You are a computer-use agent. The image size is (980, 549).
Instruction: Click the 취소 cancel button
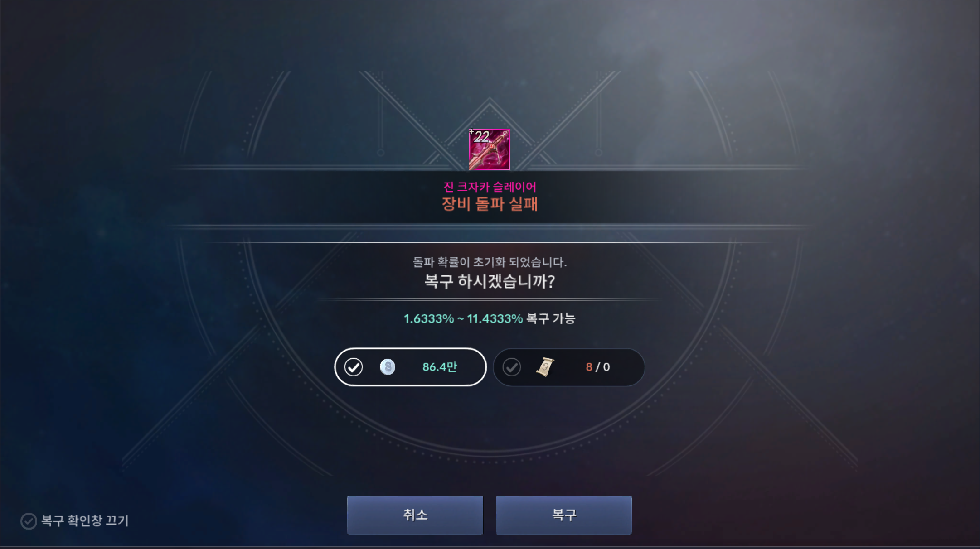click(x=415, y=515)
